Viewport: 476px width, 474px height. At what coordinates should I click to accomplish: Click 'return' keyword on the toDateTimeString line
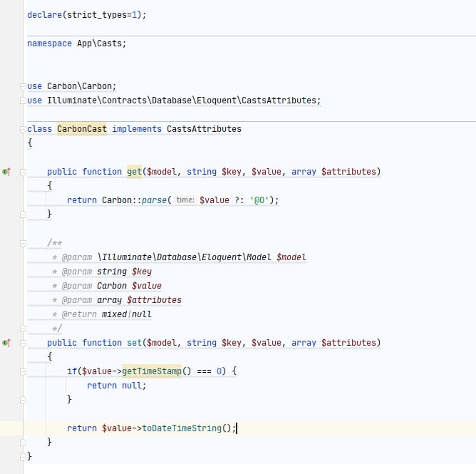pos(82,428)
